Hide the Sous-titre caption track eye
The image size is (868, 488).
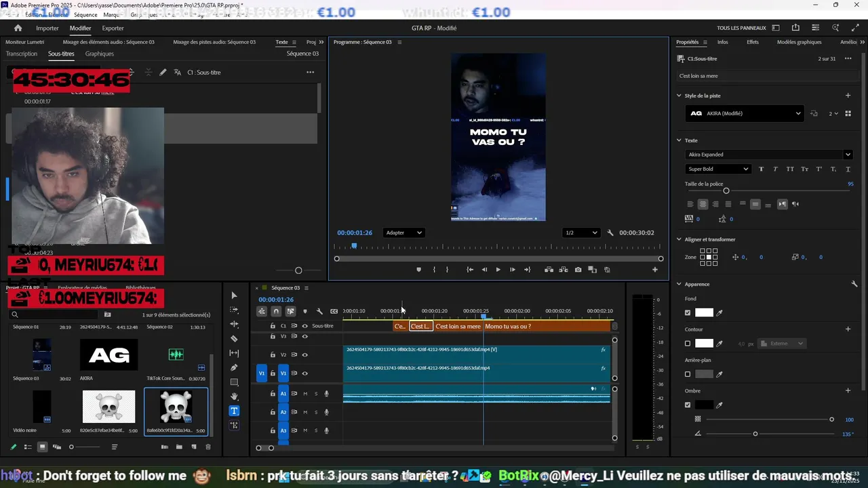(x=304, y=326)
